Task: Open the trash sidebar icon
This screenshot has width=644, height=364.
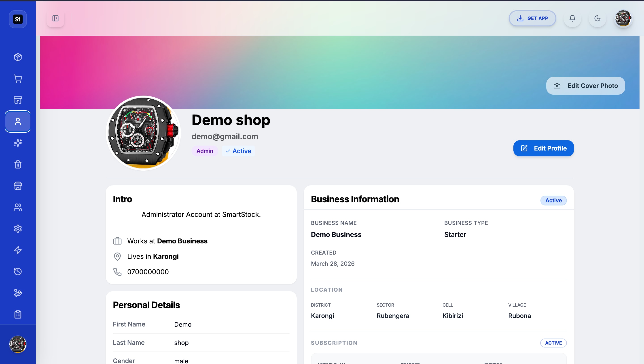Action: click(18, 164)
